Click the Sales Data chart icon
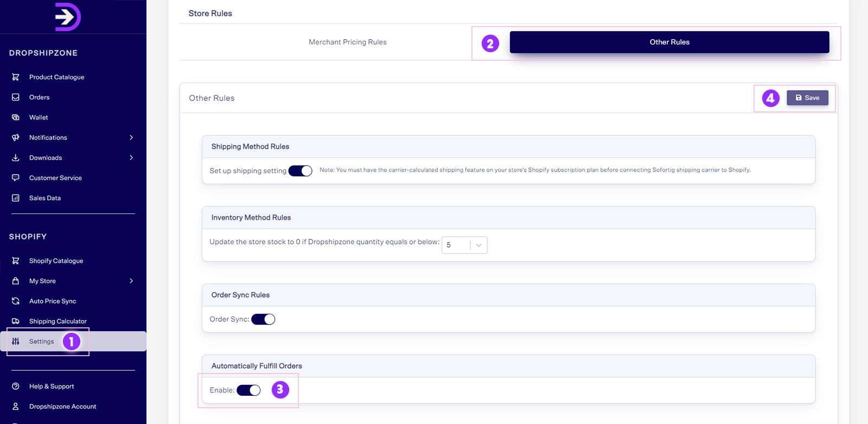Viewport: 868px width, 424px height. [x=16, y=198]
